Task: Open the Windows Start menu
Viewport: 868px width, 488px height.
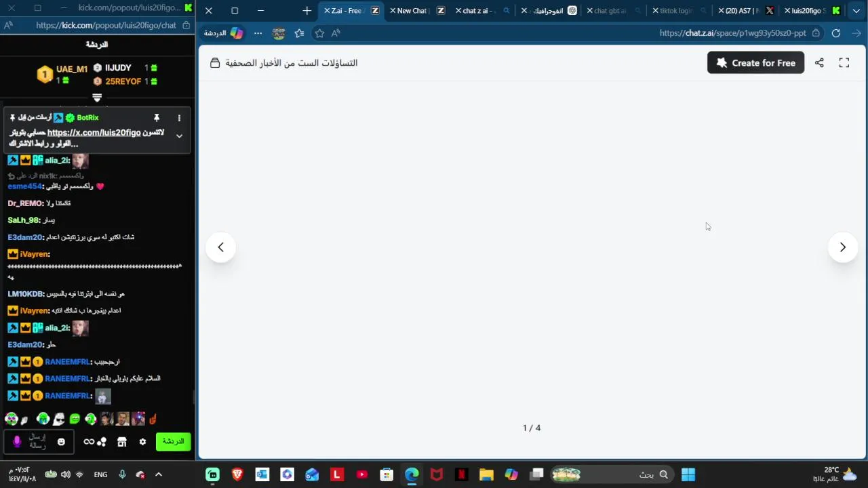Action: (x=688, y=474)
